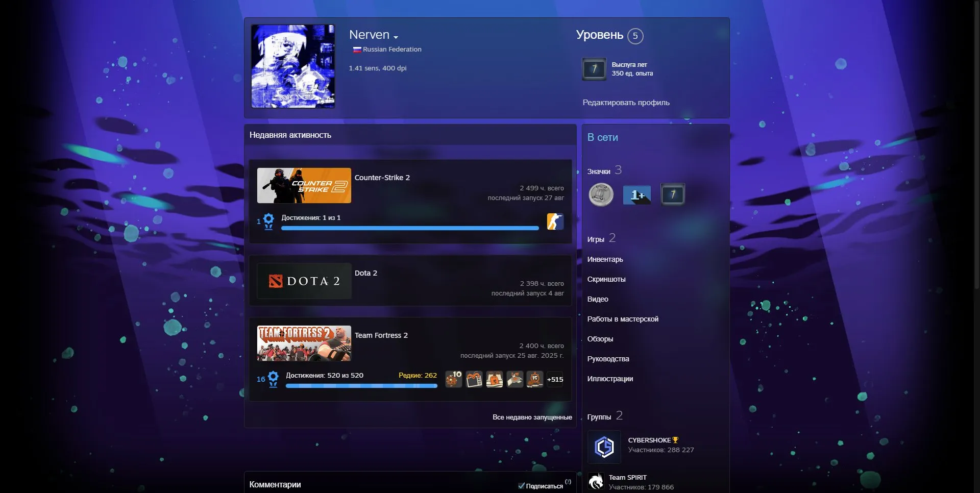Open the Иллюстрации section
Viewport: 980px width, 493px height.
[x=610, y=379]
